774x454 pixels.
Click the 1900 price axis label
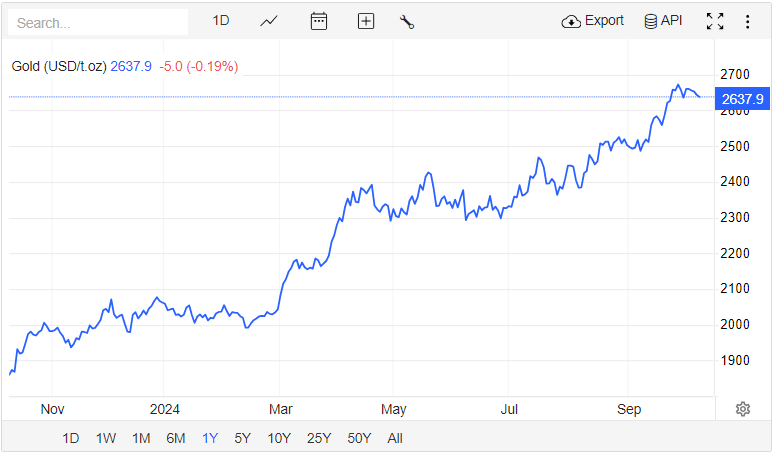[735, 361]
